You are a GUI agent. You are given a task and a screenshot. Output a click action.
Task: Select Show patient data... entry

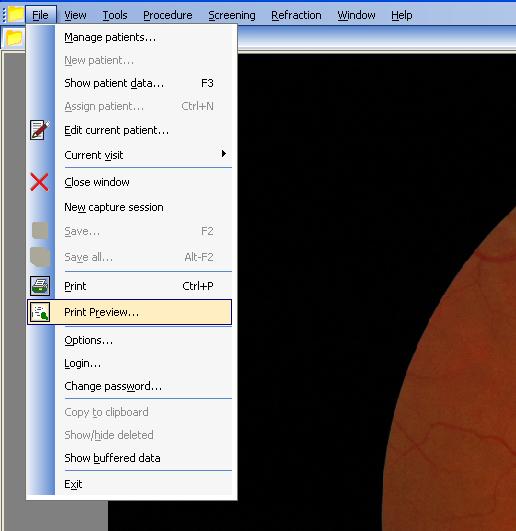tap(129, 83)
